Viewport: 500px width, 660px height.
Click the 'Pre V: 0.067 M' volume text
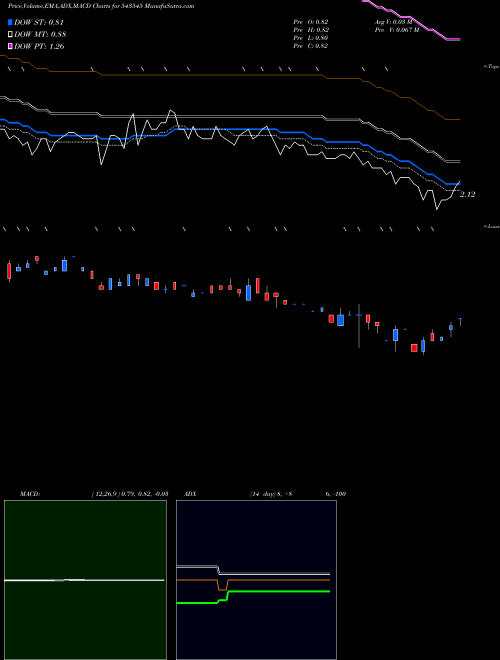(397, 30)
